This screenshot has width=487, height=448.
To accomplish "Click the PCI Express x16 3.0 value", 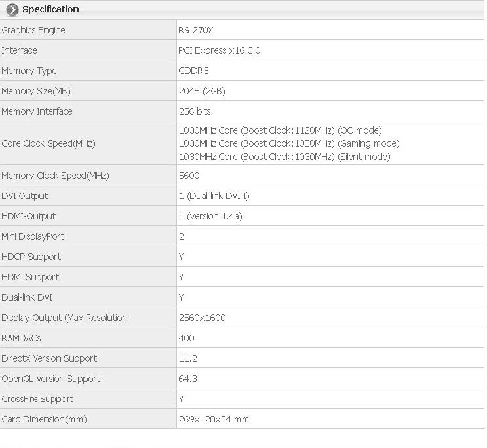I will click(x=220, y=50).
